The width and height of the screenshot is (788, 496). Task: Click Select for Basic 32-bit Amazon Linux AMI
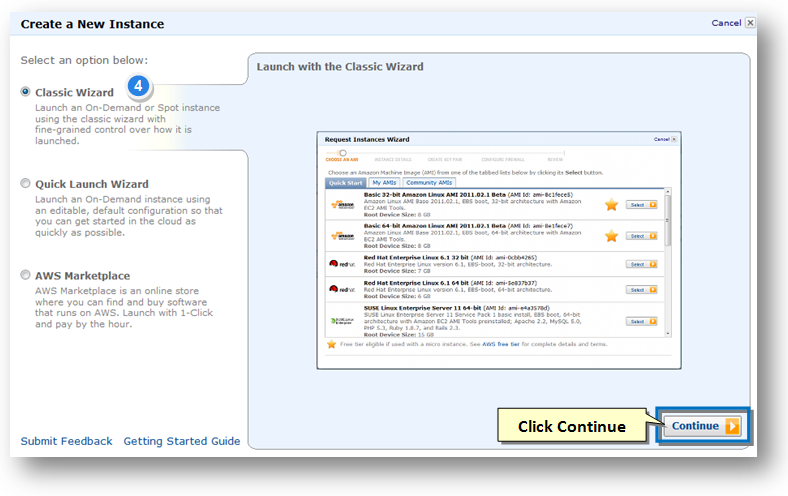(642, 205)
